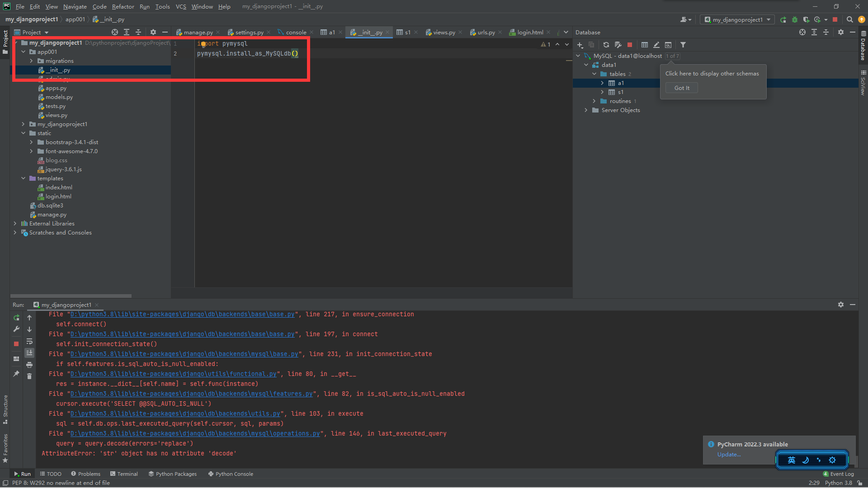Click the green Debug bug icon
The height and width of the screenshot is (488, 868).
click(x=795, y=19)
